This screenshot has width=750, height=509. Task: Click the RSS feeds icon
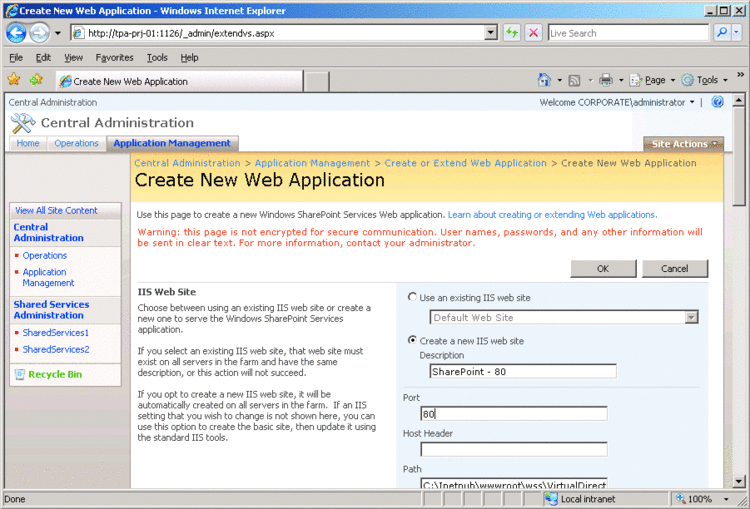point(574,80)
